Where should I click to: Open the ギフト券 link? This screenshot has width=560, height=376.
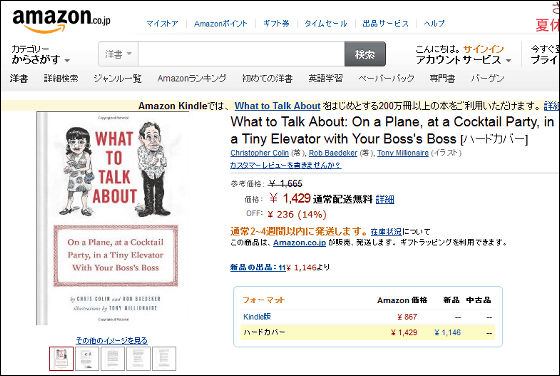pyautogui.click(x=276, y=24)
